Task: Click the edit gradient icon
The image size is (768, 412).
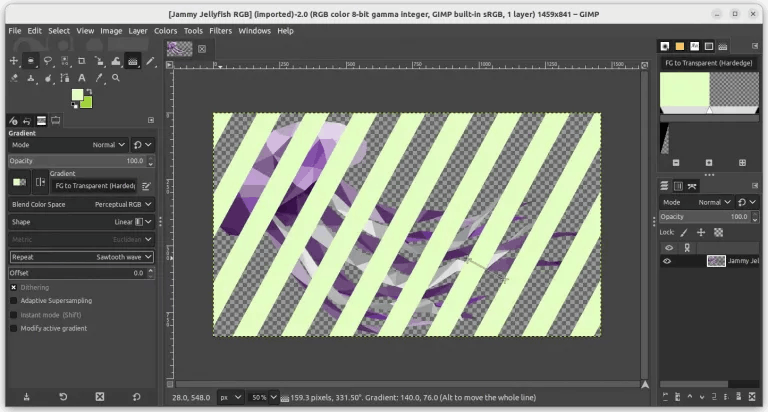Action: pos(146,186)
